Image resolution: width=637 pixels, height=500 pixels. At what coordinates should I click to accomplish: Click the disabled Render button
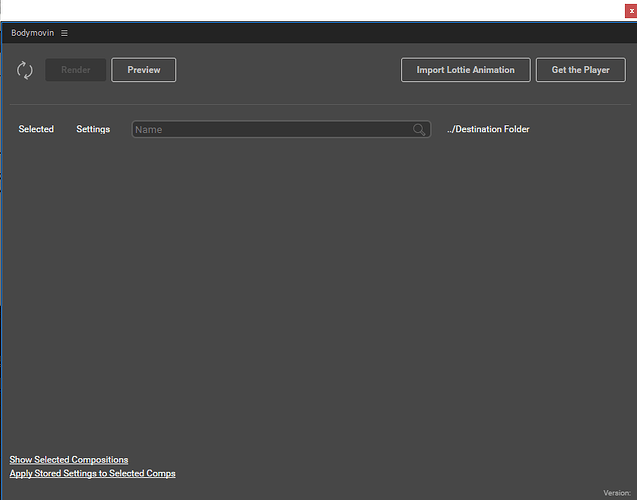76,70
